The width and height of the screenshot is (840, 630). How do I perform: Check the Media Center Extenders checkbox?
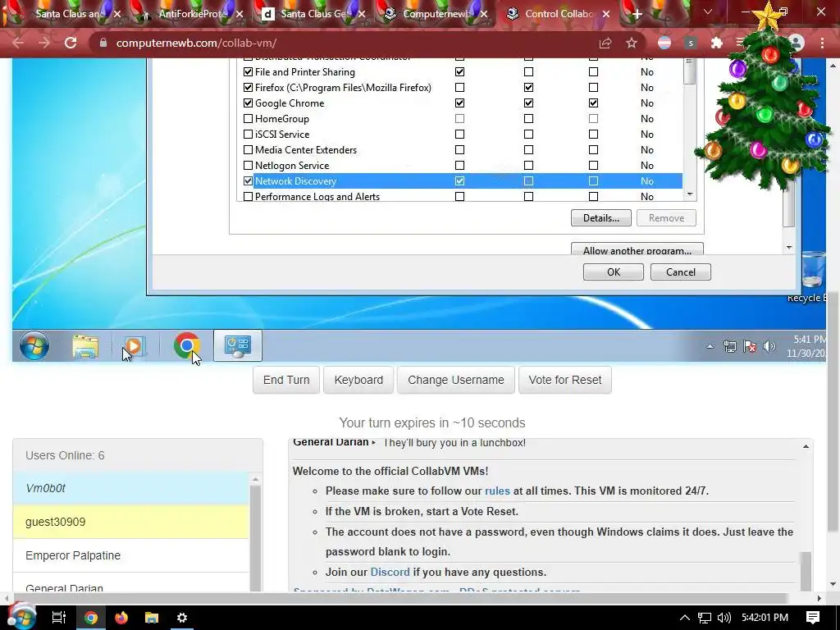tap(248, 150)
